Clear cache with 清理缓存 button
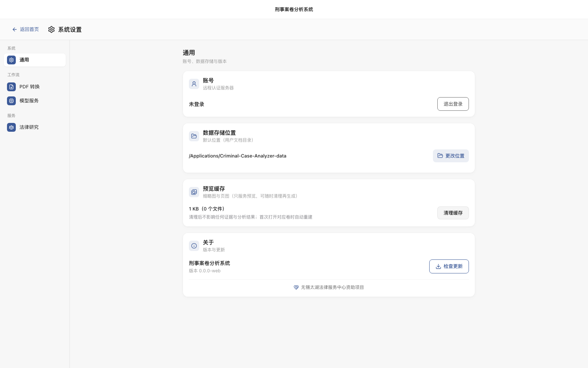This screenshot has height=368, width=588. (453, 213)
